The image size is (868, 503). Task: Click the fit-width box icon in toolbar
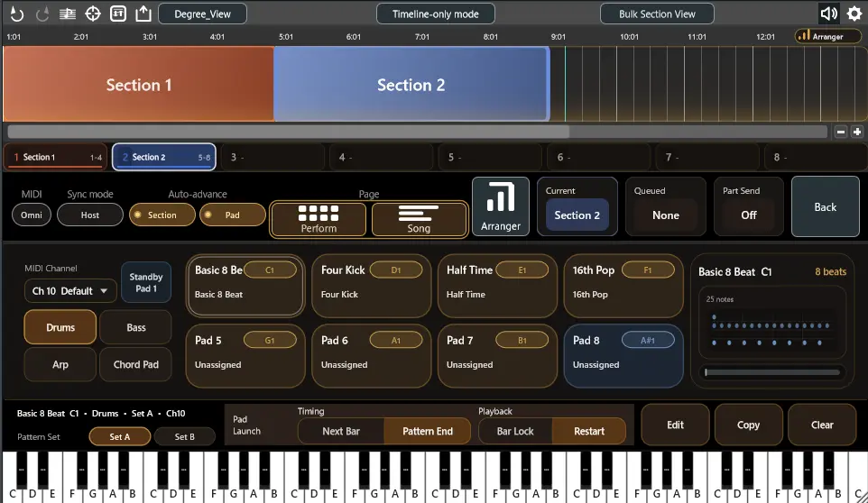(118, 14)
